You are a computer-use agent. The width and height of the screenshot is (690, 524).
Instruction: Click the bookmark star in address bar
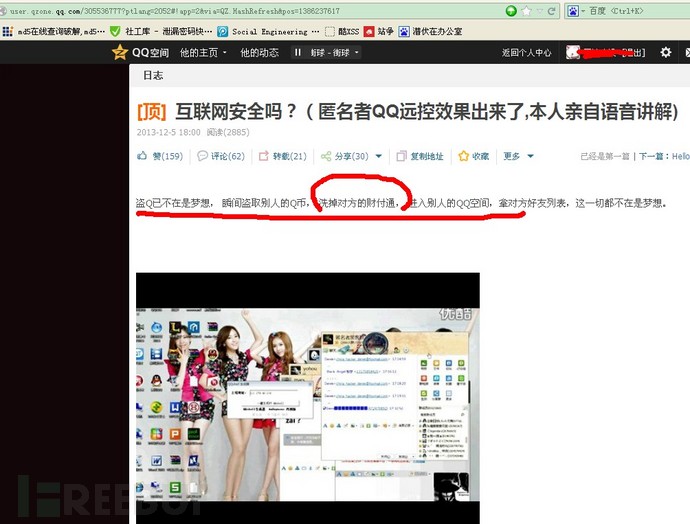point(526,11)
